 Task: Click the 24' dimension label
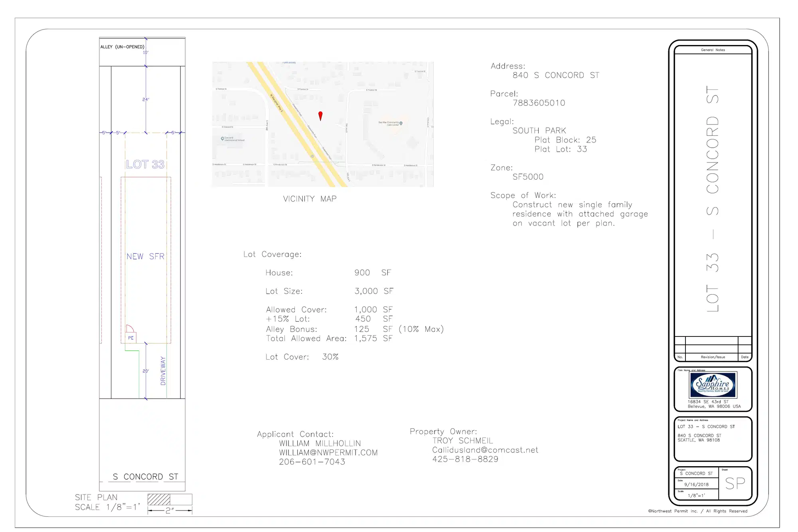coord(146,99)
